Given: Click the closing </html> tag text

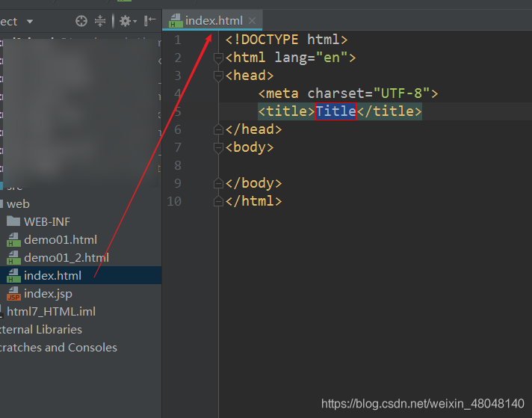Looking at the screenshot, I should (253, 201).
